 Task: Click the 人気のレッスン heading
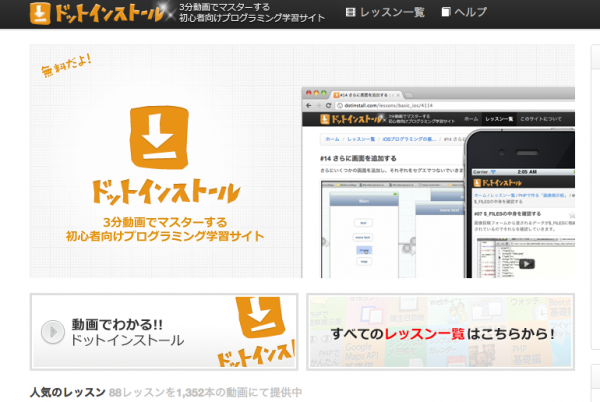click(x=68, y=392)
